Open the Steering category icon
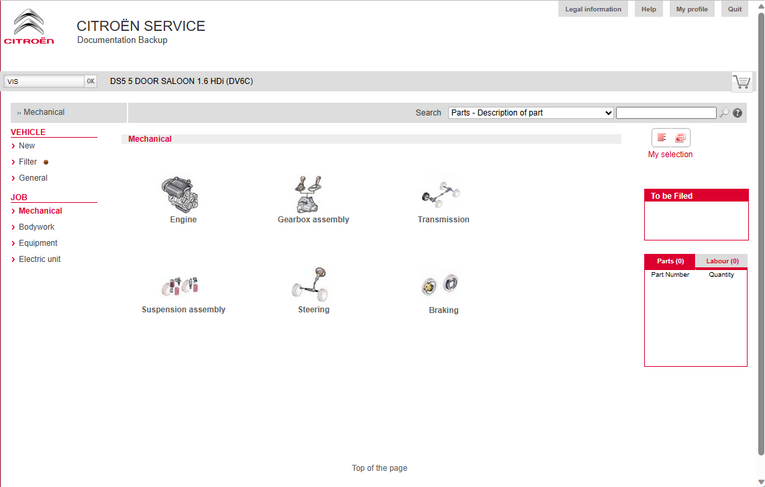Image resolution: width=765 pixels, height=487 pixels. [x=313, y=284]
